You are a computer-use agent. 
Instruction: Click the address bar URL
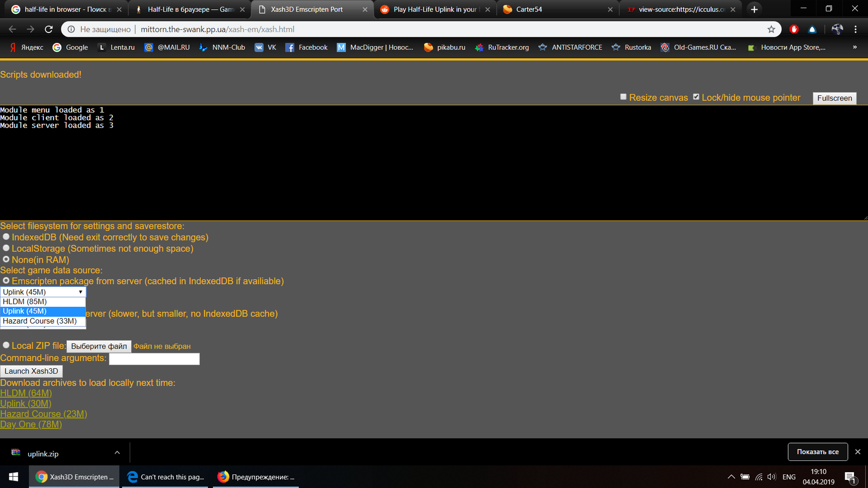(x=218, y=29)
